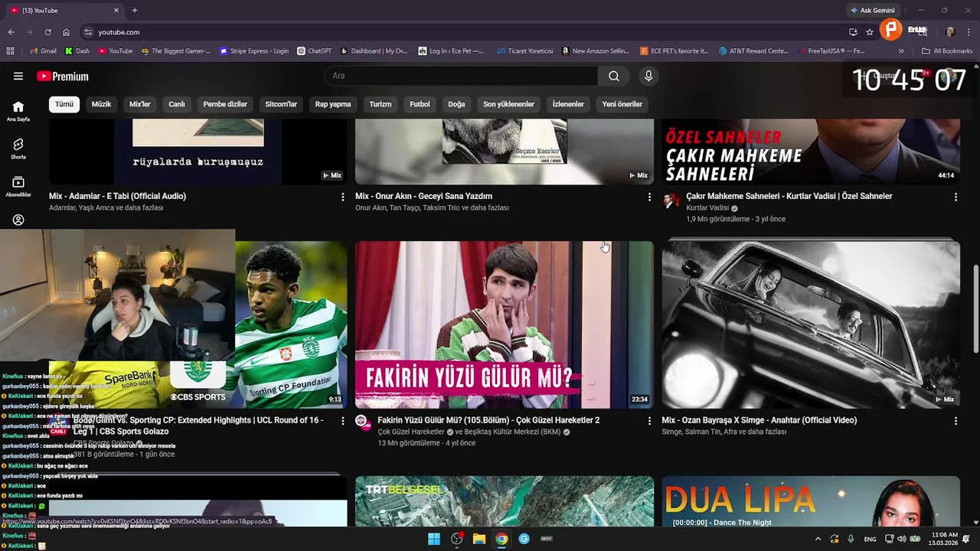This screenshot has height=551, width=980.
Task: Bookmark this page with star icon
Action: pos(870,32)
